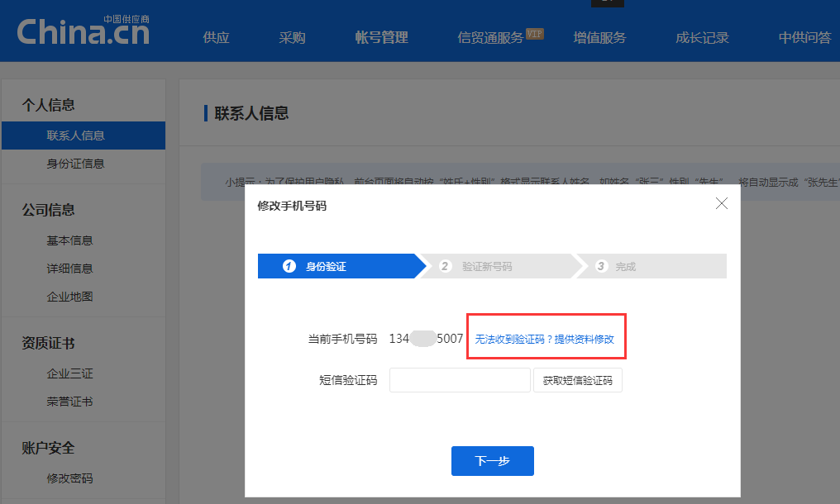
Task: Click the 当前手机号码 label
Action: (342, 339)
